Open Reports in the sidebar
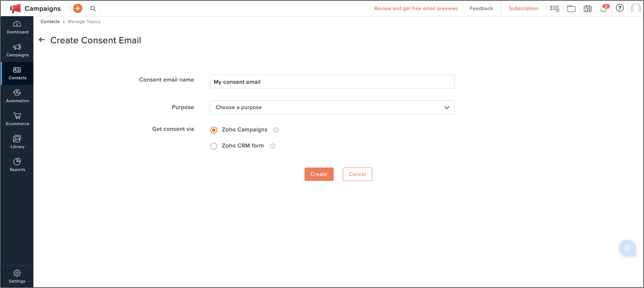 pyautogui.click(x=17, y=165)
